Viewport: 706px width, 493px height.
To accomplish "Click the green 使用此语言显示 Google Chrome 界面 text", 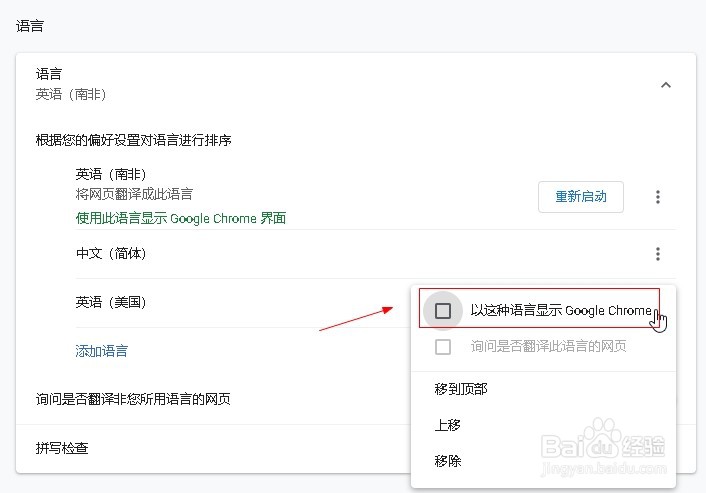I will [181, 218].
